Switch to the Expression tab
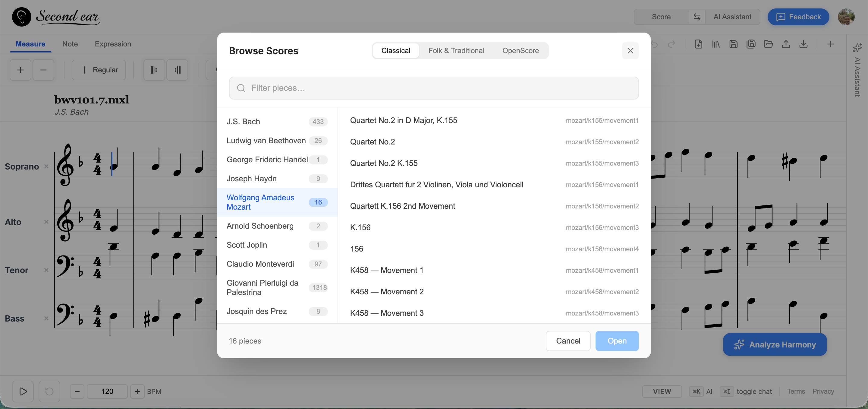The image size is (868, 409). [x=113, y=44]
